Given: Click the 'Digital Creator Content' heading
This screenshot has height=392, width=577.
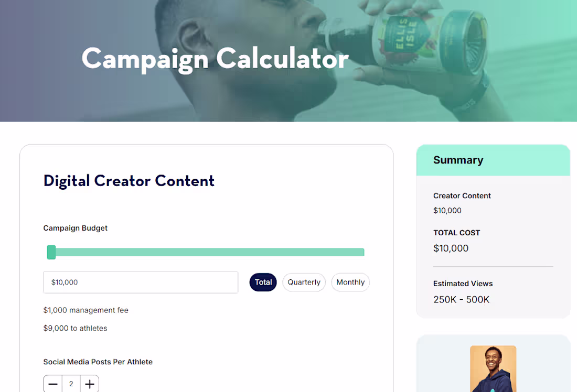Looking at the screenshot, I should point(129,181).
